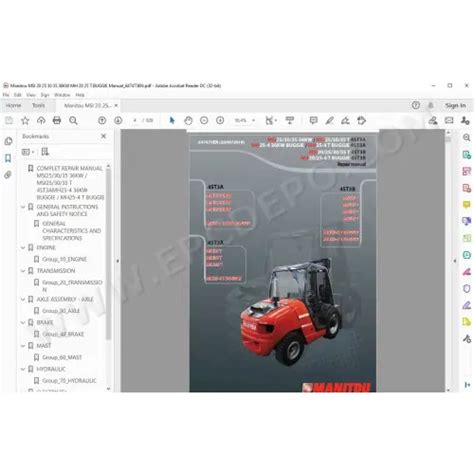Open the fit page options icon
Viewport: 474px width, 474px height.
click(x=271, y=121)
